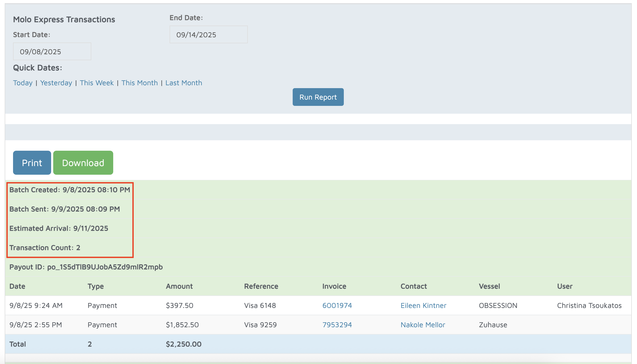The image size is (637, 364).
Task: Open contact Eileen Kintner
Action: click(x=423, y=305)
